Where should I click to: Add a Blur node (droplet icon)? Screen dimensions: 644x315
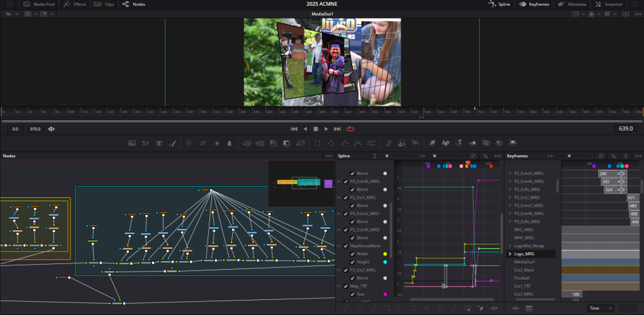pyautogui.click(x=230, y=143)
